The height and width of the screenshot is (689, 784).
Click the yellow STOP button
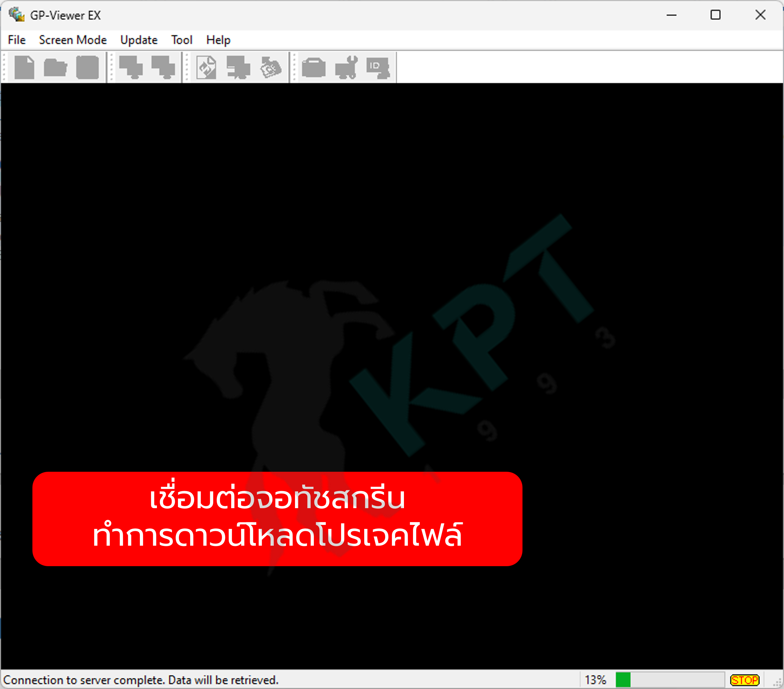[x=744, y=680]
